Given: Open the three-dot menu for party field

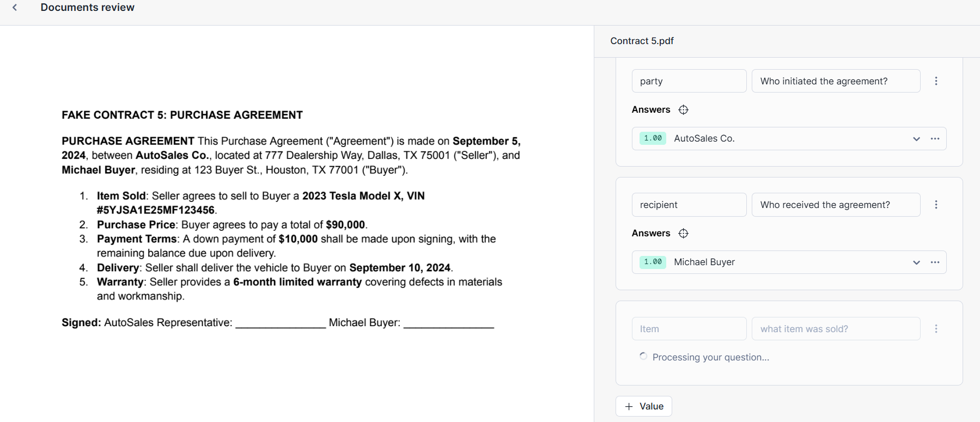Looking at the screenshot, I should (x=936, y=81).
